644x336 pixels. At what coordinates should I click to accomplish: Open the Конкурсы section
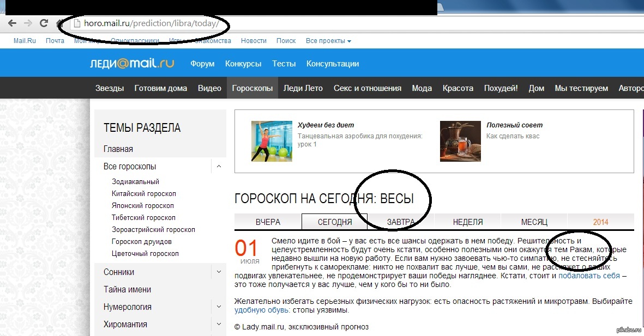pyautogui.click(x=243, y=64)
